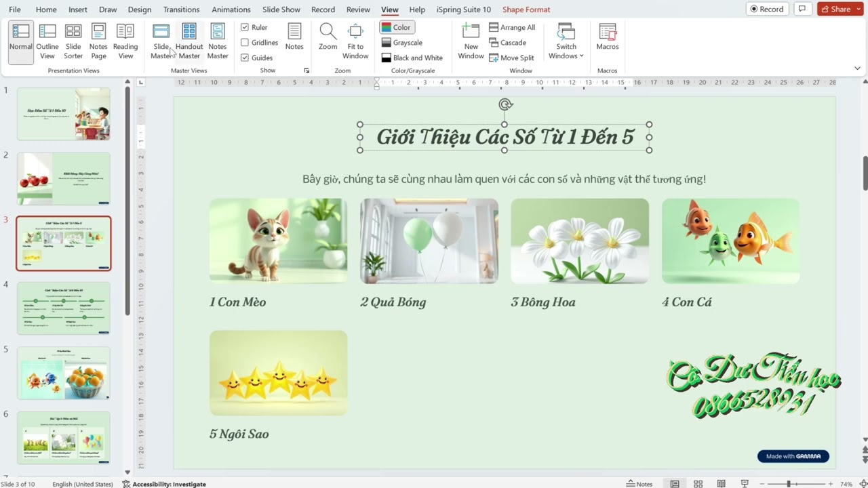Open the Slide Master view
868x488 pixels.
(x=161, y=42)
